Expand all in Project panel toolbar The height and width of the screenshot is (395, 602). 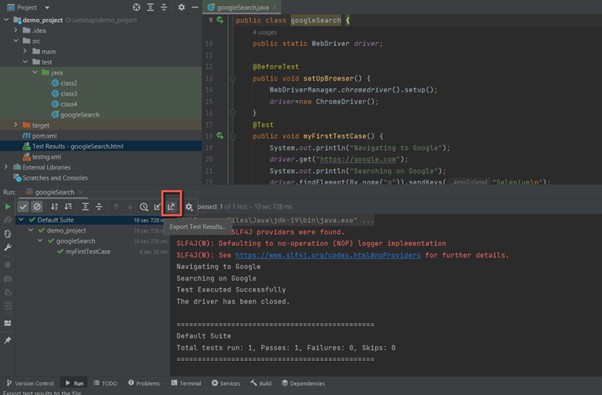[x=150, y=7]
